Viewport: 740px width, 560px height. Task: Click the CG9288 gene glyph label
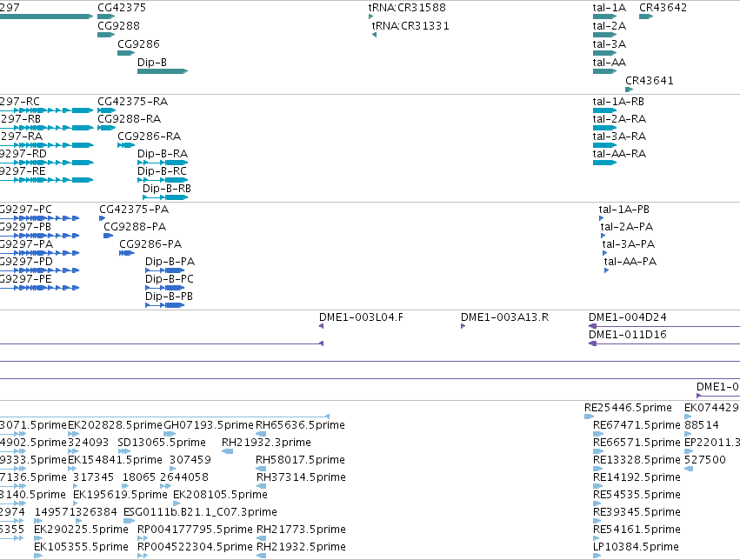click(118, 25)
